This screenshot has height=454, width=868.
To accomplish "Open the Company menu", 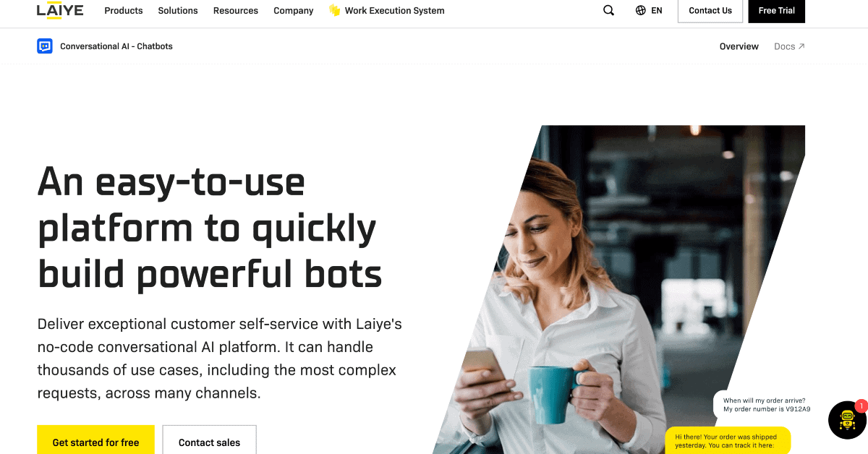I will (294, 11).
